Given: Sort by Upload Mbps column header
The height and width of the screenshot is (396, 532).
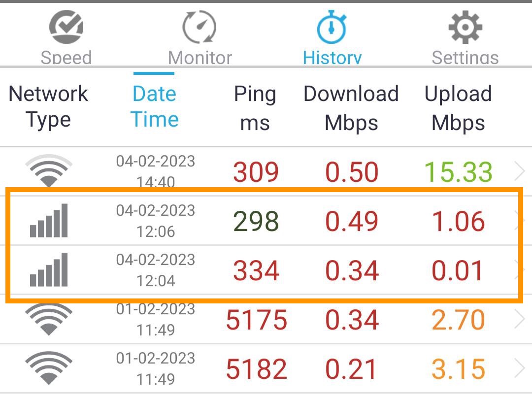Looking at the screenshot, I should coord(458,107).
